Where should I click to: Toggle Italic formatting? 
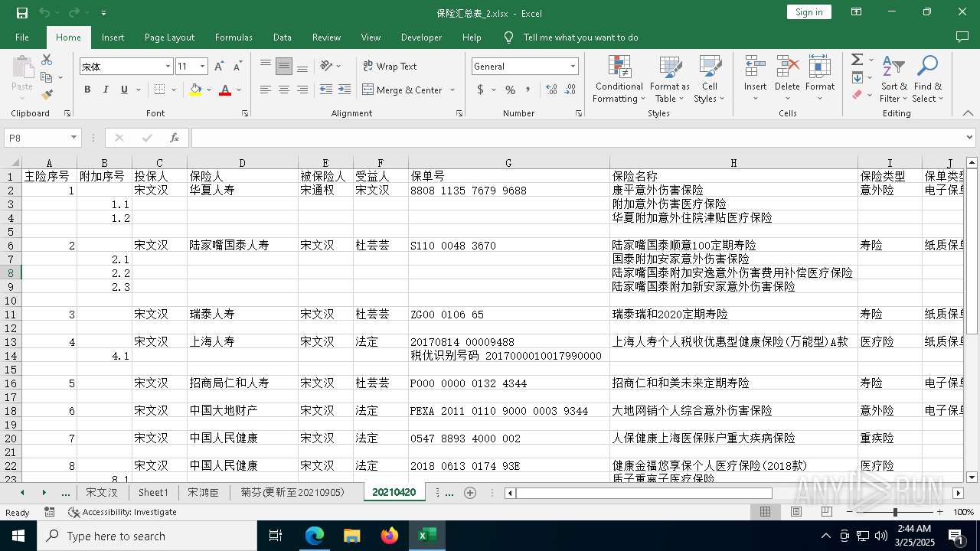coord(106,90)
